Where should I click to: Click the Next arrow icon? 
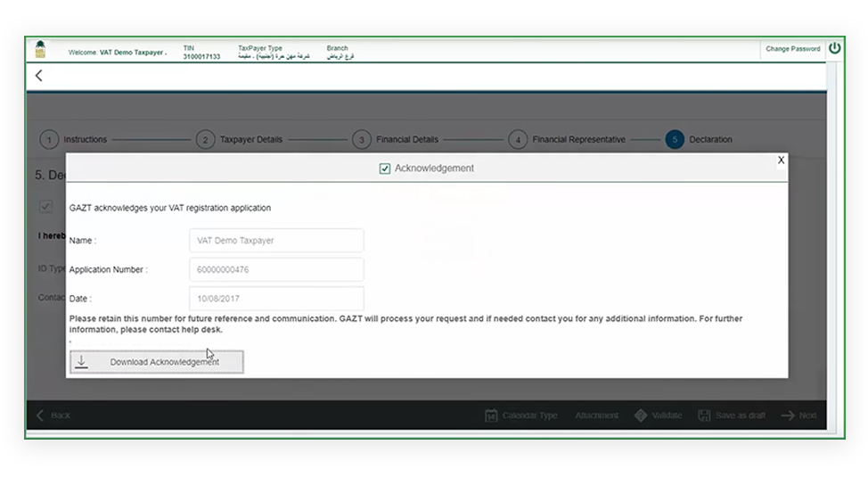788,415
